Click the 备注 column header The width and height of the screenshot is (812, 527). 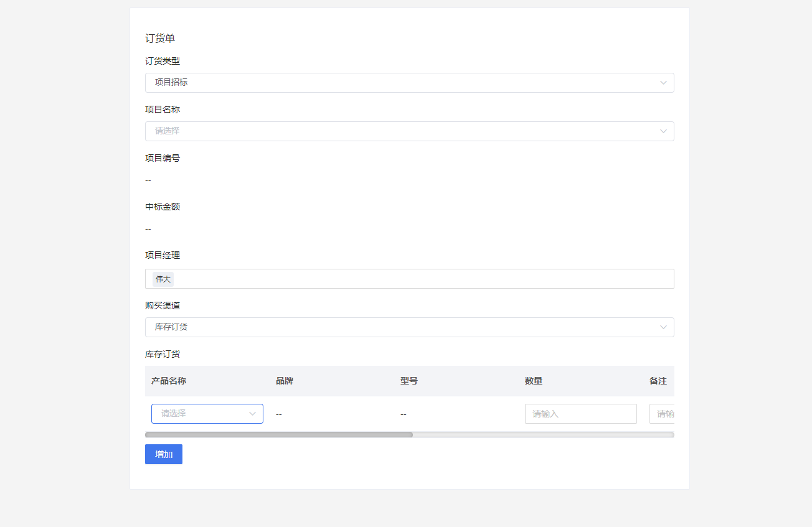(x=658, y=381)
